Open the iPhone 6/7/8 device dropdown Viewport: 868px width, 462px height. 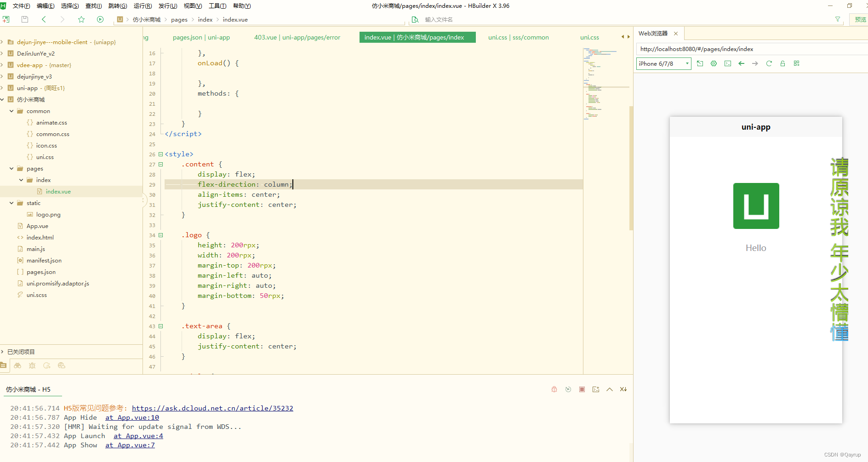pyautogui.click(x=664, y=63)
